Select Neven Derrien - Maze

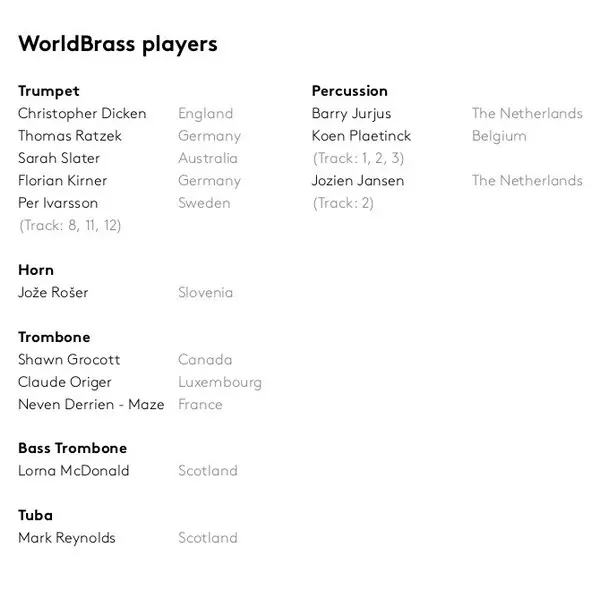coord(91,405)
